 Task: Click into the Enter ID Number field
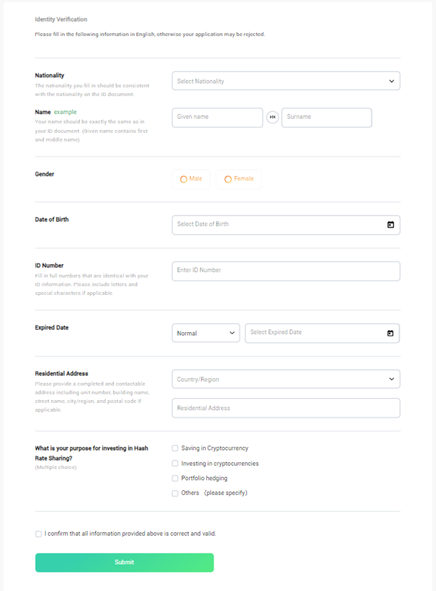click(x=286, y=271)
